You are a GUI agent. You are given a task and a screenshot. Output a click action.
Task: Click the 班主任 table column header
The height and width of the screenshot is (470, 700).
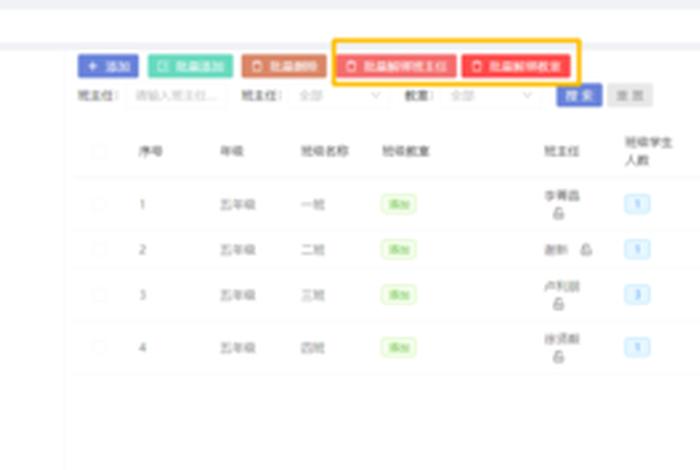tap(562, 152)
